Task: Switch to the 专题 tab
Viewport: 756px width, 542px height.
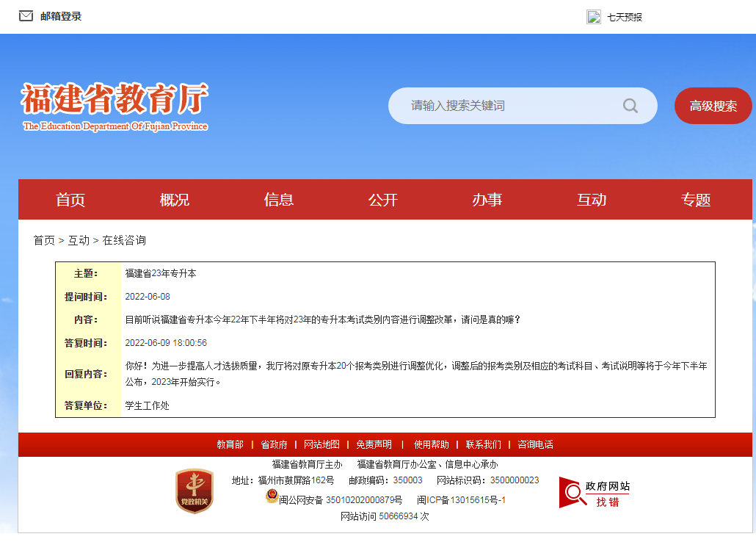Action: click(x=694, y=199)
